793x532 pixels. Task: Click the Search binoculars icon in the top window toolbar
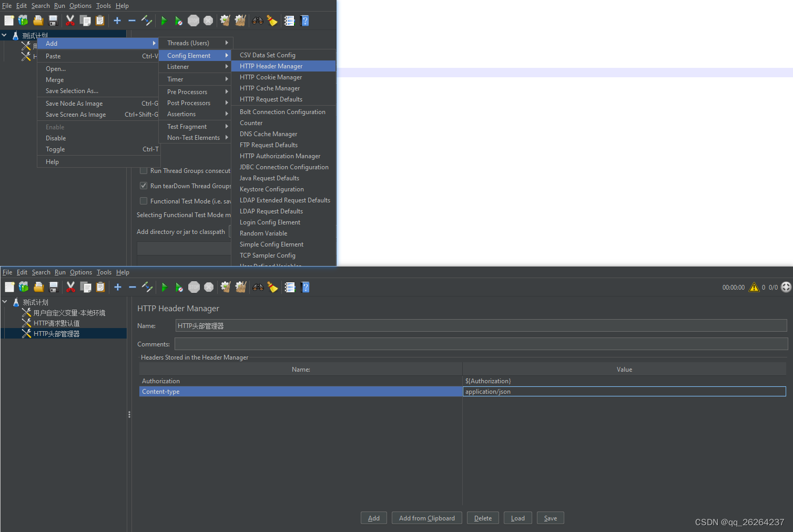click(257, 21)
